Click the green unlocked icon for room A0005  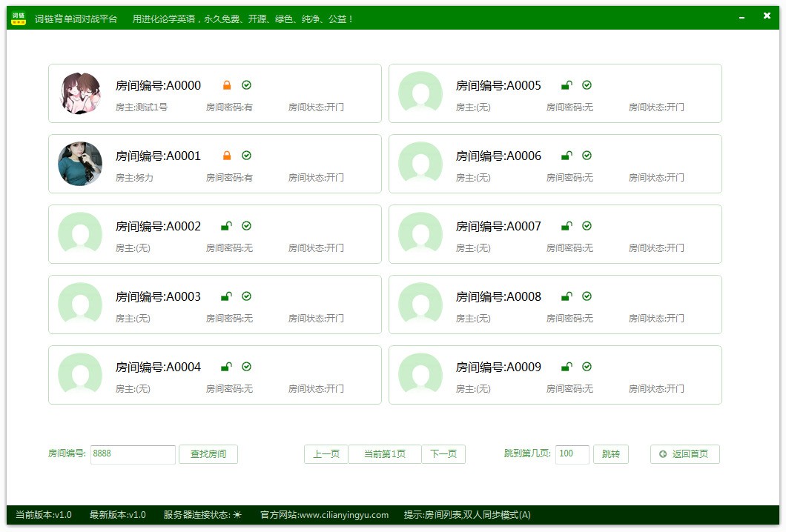click(x=567, y=85)
